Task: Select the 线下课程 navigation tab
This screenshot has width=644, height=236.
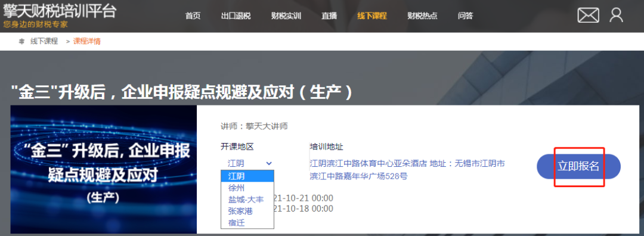Action: click(x=371, y=16)
